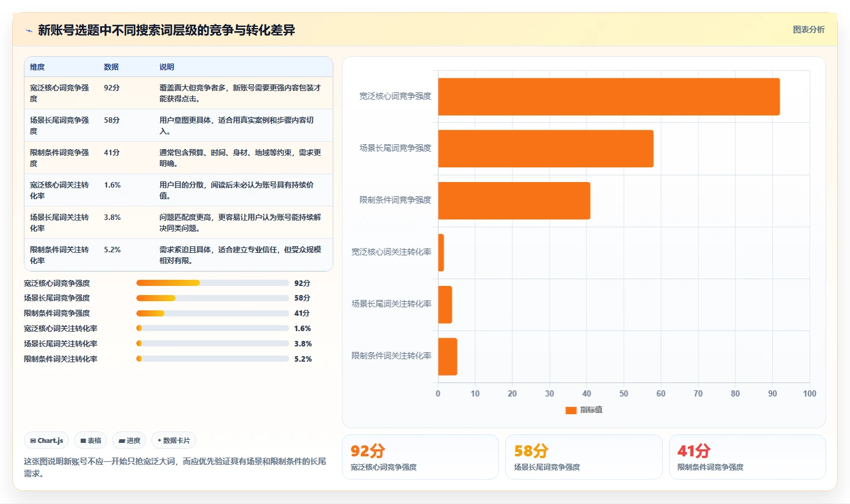
Task: Click the 5.2% cell in the table
Action: [x=113, y=249]
